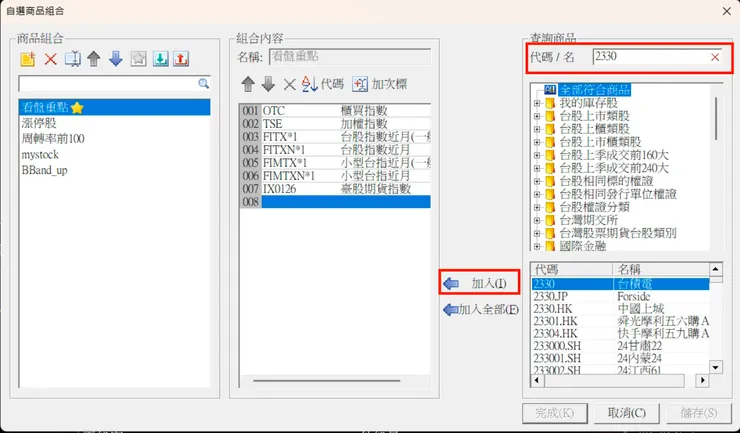Screen dimensions: 740x433
Task: Select result 2330 台積電
Action: click(x=620, y=284)
